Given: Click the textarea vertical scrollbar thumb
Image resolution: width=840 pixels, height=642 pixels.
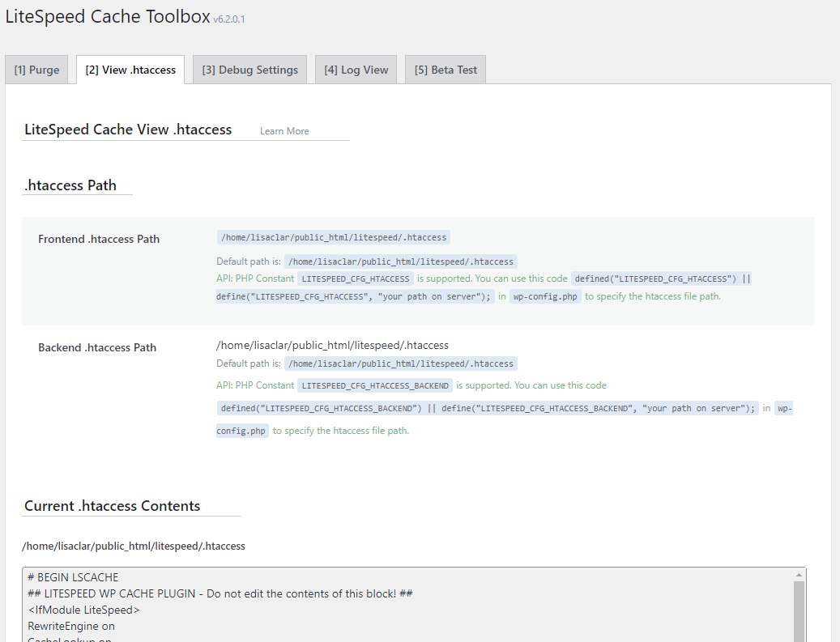Looking at the screenshot, I should click(799, 611).
